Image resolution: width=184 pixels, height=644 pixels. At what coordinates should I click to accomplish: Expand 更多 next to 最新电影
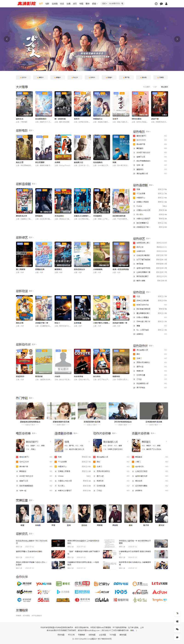tap(31, 130)
